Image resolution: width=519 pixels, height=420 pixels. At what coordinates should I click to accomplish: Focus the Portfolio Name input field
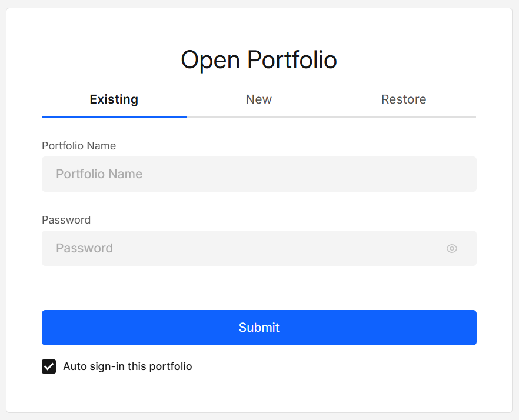point(259,174)
